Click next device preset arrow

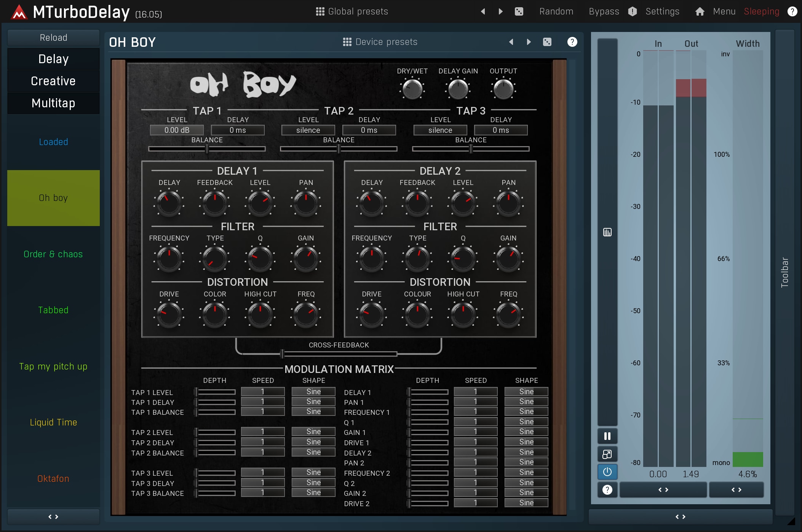tap(529, 42)
